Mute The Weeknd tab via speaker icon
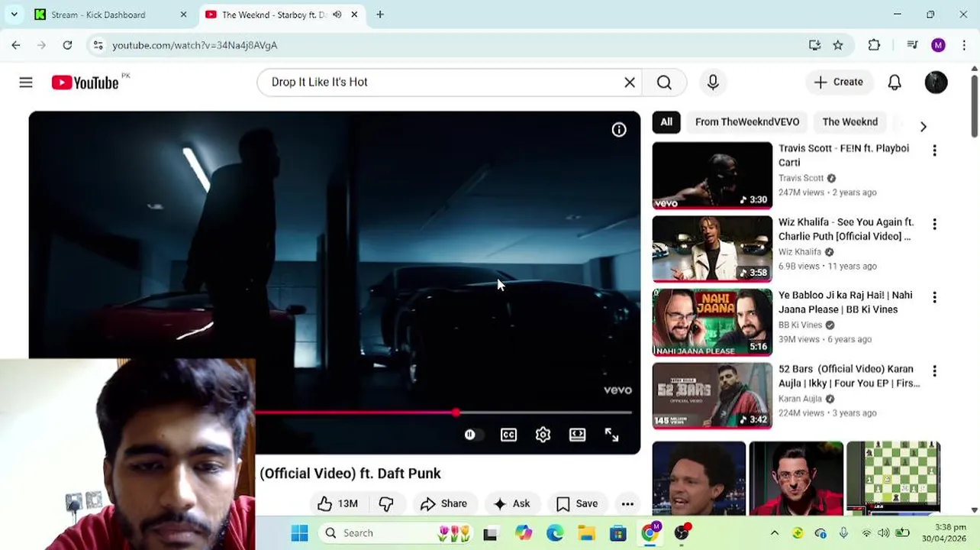 click(337, 15)
